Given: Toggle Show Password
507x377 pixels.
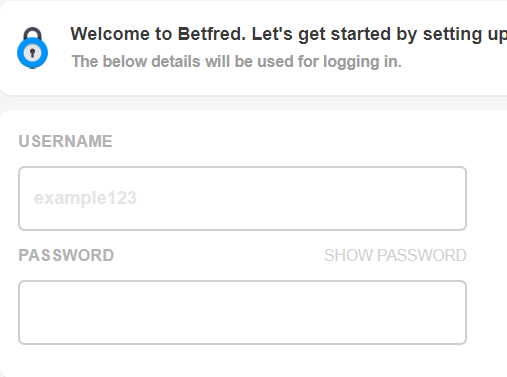Looking at the screenshot, I should click(x=395, y=255).
